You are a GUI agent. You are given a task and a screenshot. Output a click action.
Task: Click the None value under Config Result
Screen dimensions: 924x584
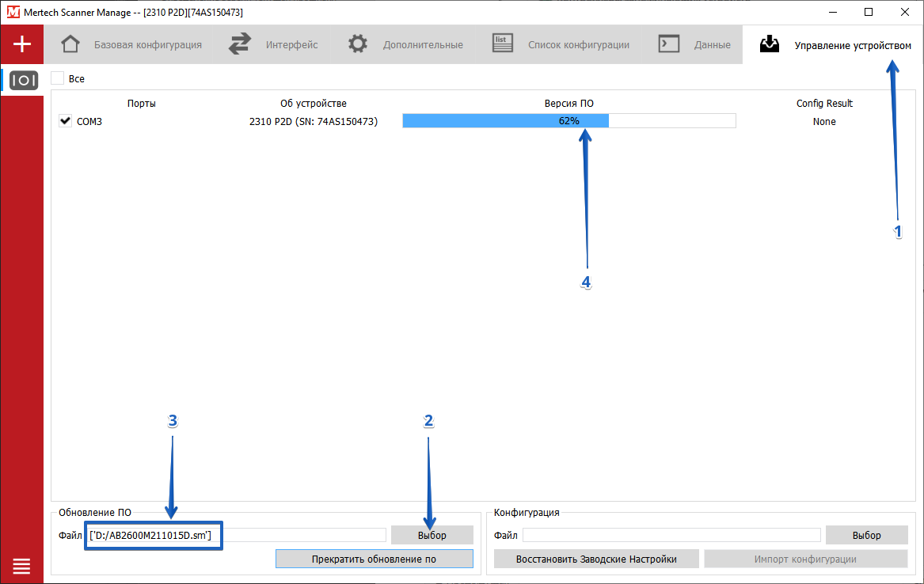[x=824, y=122]
